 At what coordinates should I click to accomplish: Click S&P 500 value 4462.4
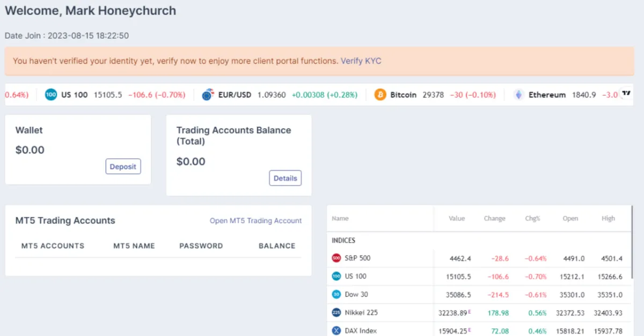tap(460, 259)
